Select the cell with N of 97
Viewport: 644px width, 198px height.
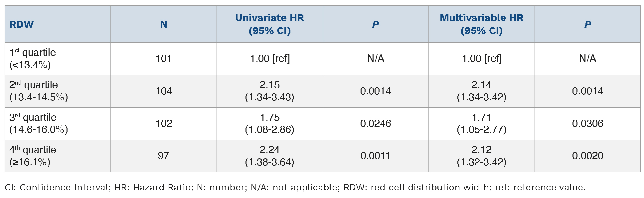tap(163, 156)
